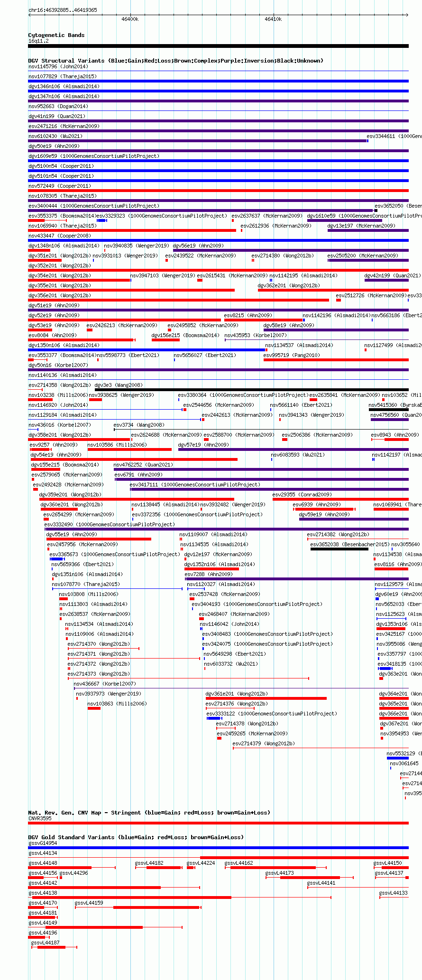The image size is (422, 980).
Task: Click dgv1609e59 (1000GenomesConsortiumPilotProject) label
Action: [x=94, y=156]
